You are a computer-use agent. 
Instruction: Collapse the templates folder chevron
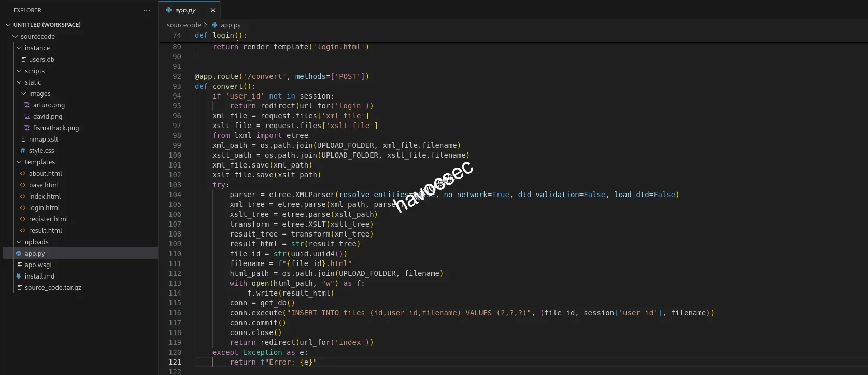19,162
